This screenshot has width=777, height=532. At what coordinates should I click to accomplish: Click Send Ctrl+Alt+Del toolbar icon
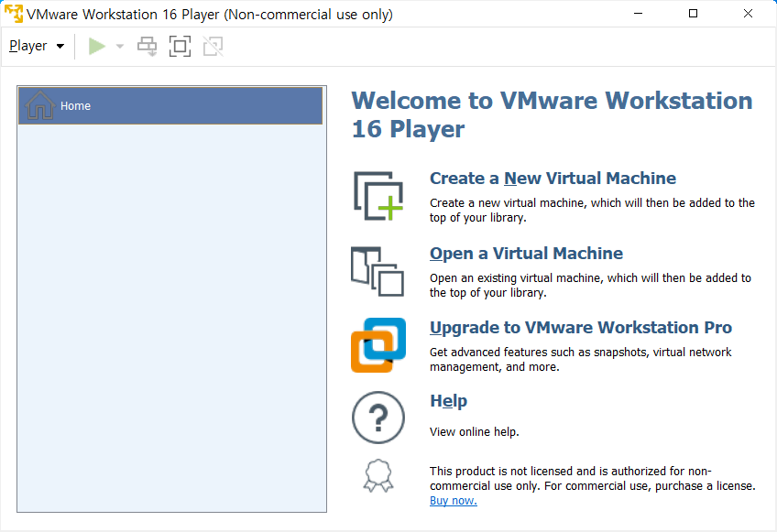click(148, 47)
